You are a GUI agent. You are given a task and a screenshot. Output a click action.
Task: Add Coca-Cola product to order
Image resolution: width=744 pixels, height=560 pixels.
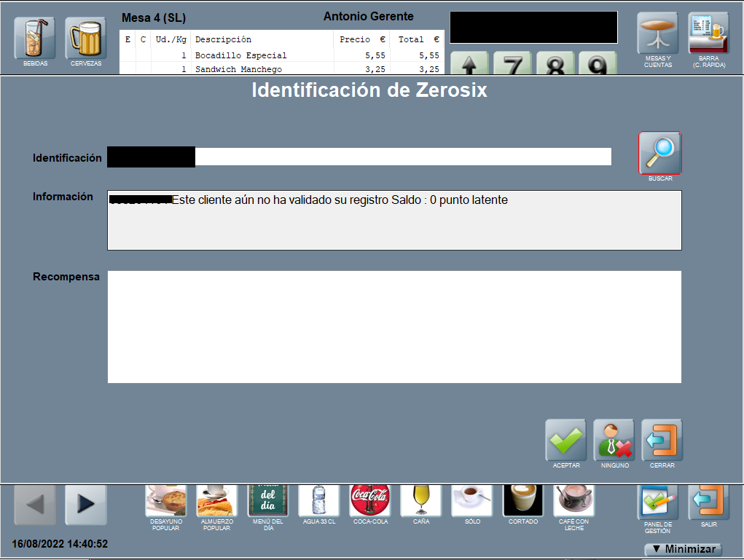click(370, 500)
